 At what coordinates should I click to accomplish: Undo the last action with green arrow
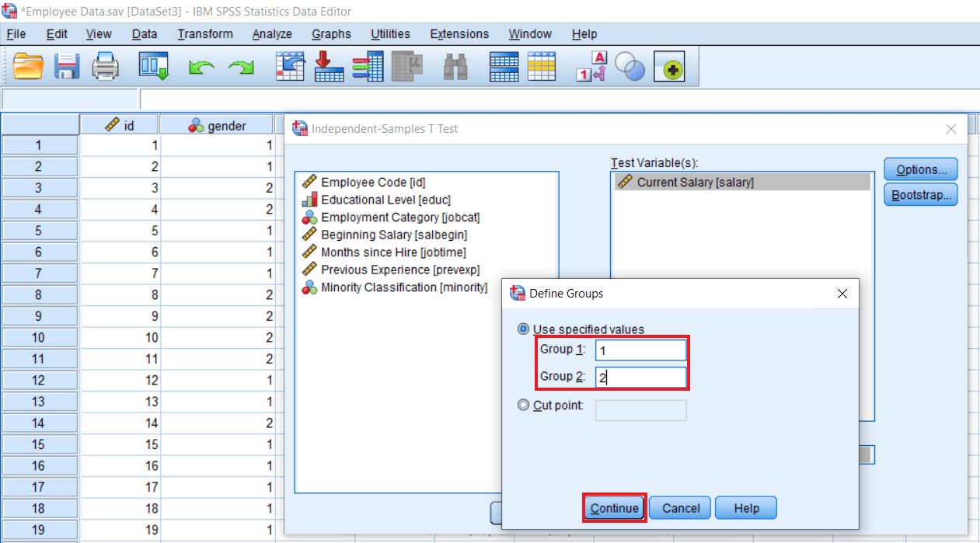[x=202, y=69]
